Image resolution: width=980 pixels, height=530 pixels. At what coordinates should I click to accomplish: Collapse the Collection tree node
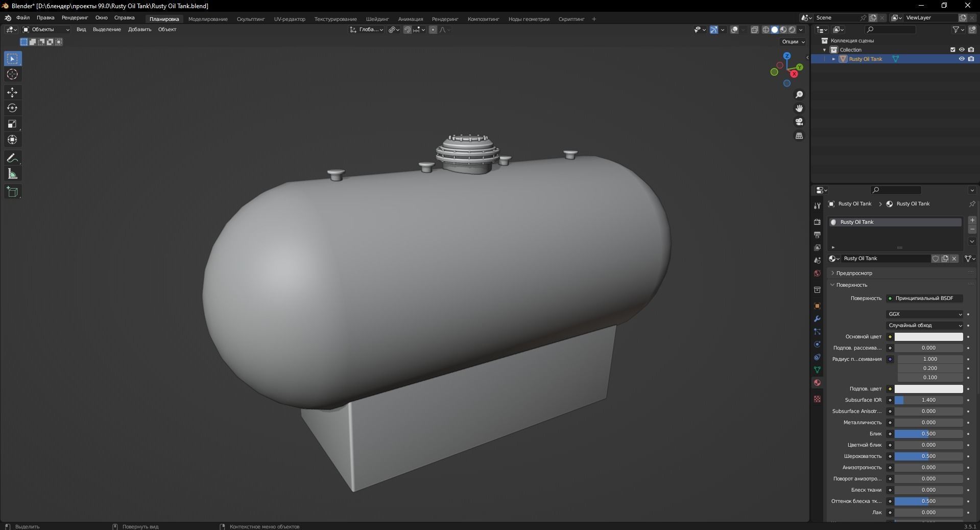pos(824,50)
